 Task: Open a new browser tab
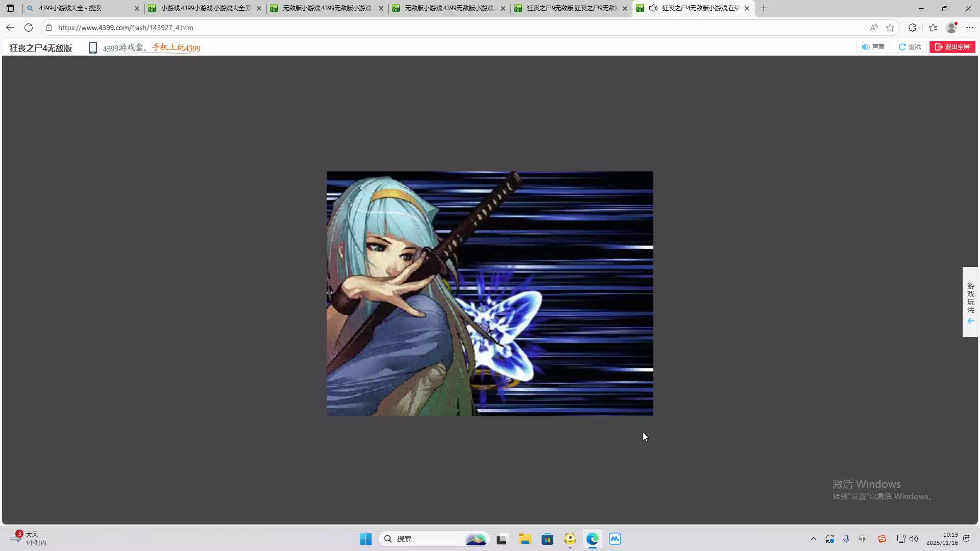tap(764, 8)
